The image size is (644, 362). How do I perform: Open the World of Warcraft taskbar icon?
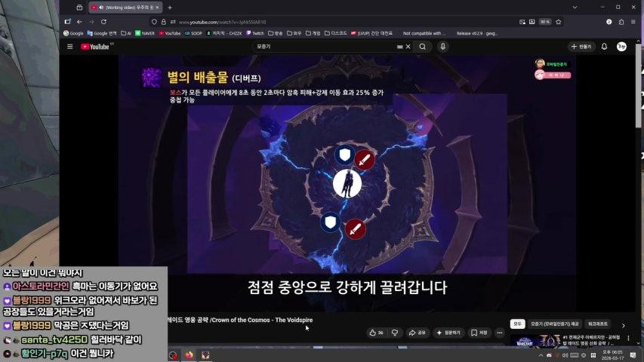(x=205, y=355)
